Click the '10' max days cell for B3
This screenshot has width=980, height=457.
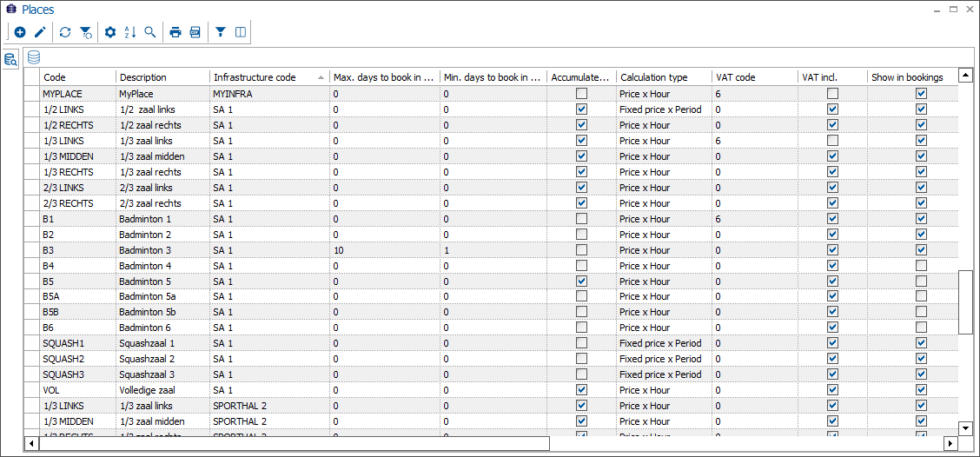(385, 250)
